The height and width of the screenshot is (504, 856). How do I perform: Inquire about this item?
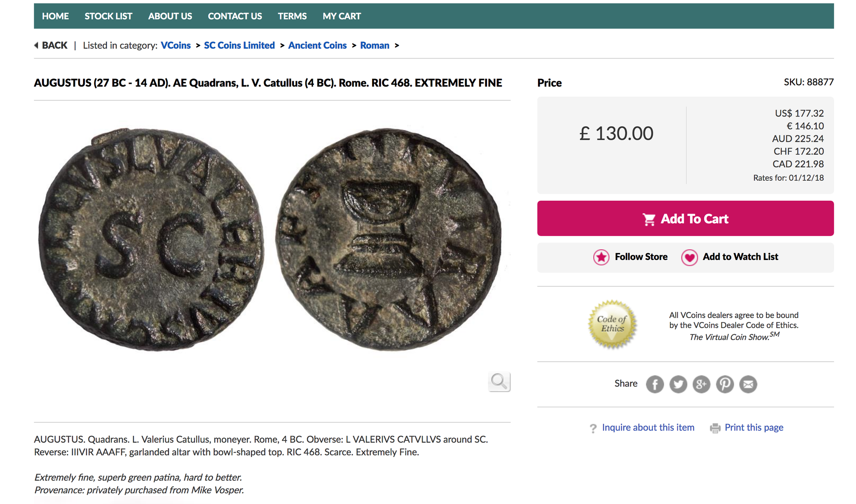648,428
